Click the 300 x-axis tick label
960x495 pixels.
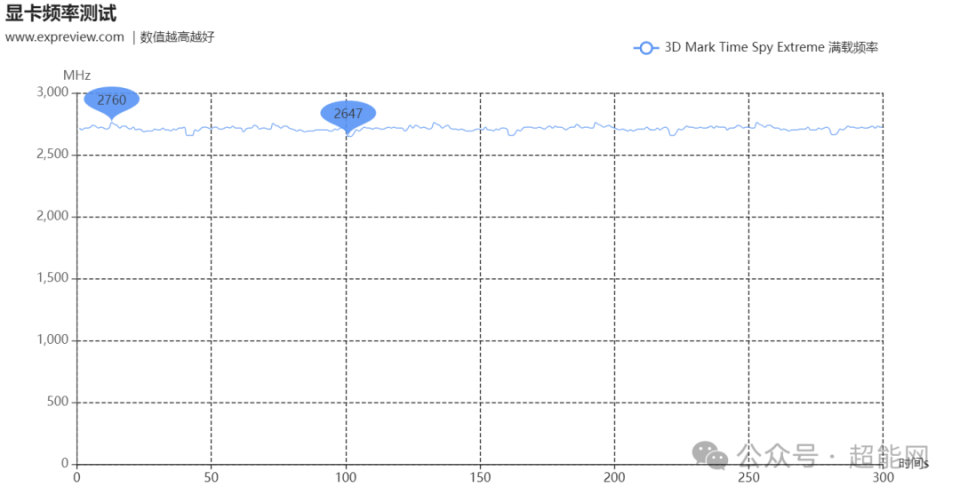tap(883, 478)
